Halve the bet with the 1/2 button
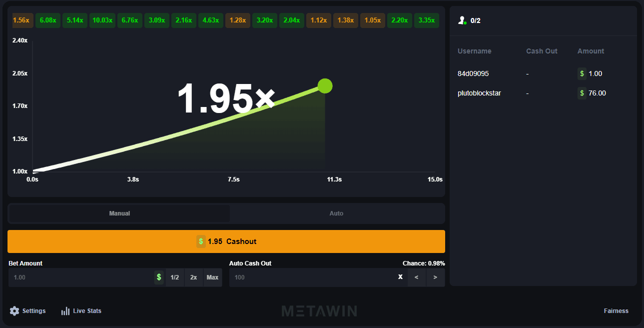 tap(175, 277)
